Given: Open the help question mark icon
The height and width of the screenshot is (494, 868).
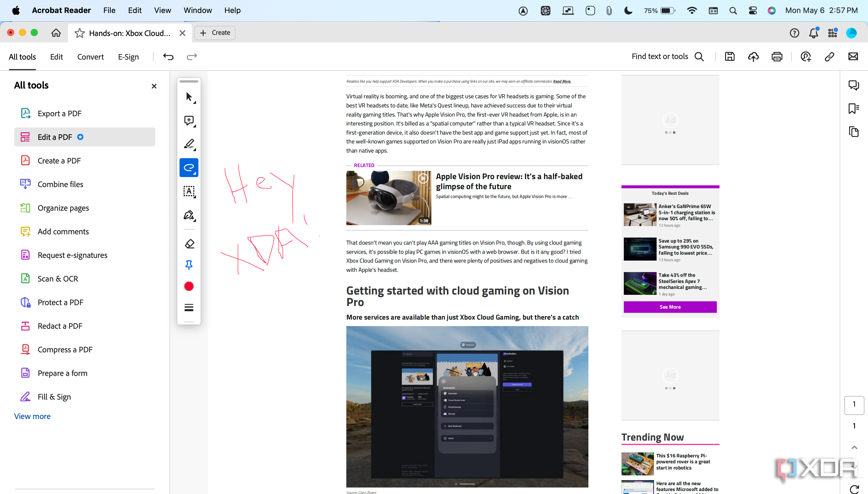Looking at the screenshot, I should pyautogui.click(x=794, y=33).
